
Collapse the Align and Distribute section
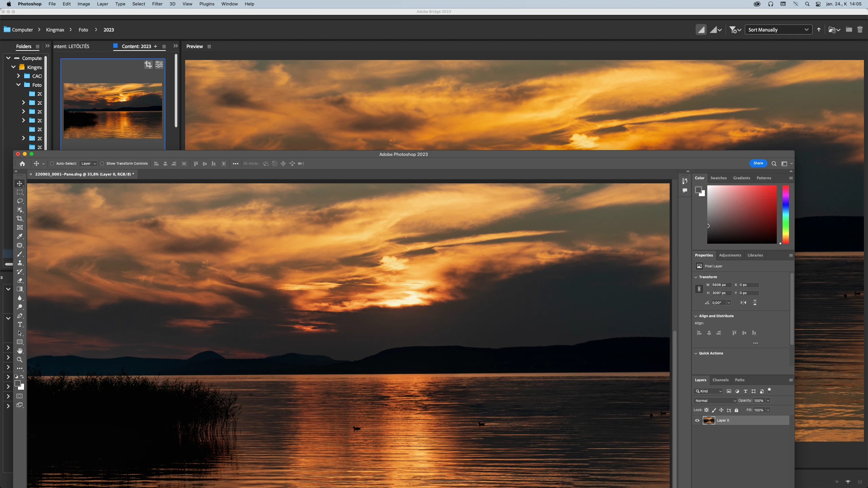696,316
